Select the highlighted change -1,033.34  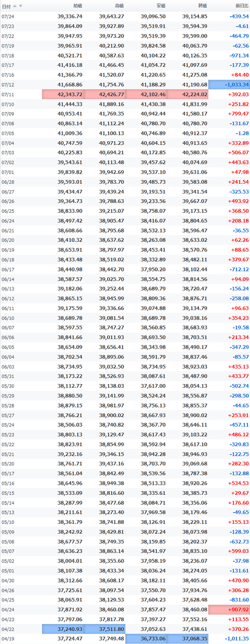(x=229, y=84)
